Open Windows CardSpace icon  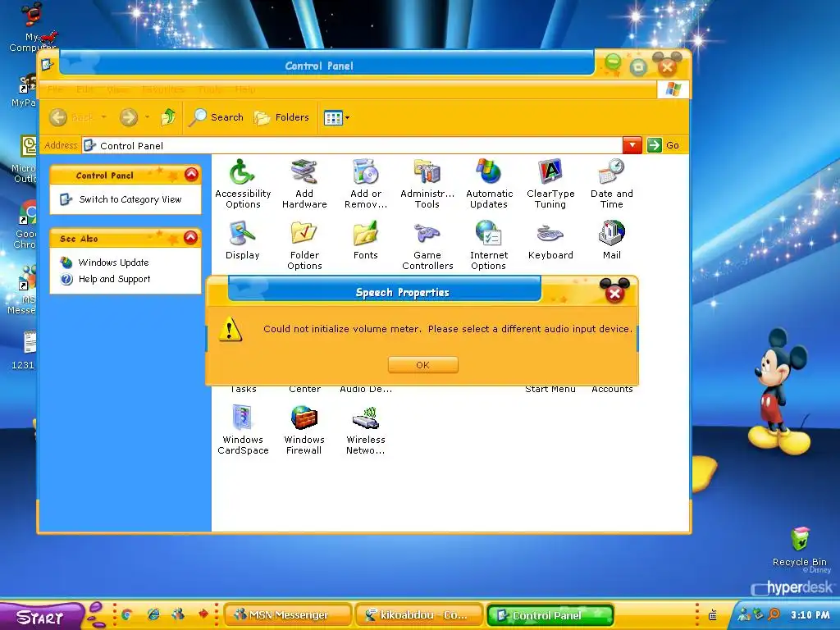[x=243, y=430]
